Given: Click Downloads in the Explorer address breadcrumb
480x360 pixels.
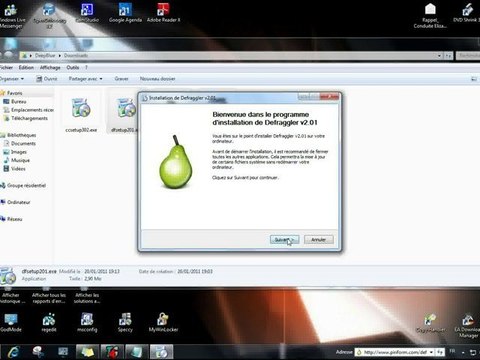Looking at the screenshot, I should pos(76,55).
